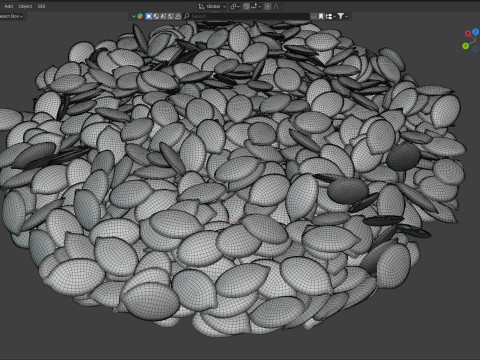
Task: Click the red X axis gizmo ball
Action: pyautogui.click(x=468, y=33)
